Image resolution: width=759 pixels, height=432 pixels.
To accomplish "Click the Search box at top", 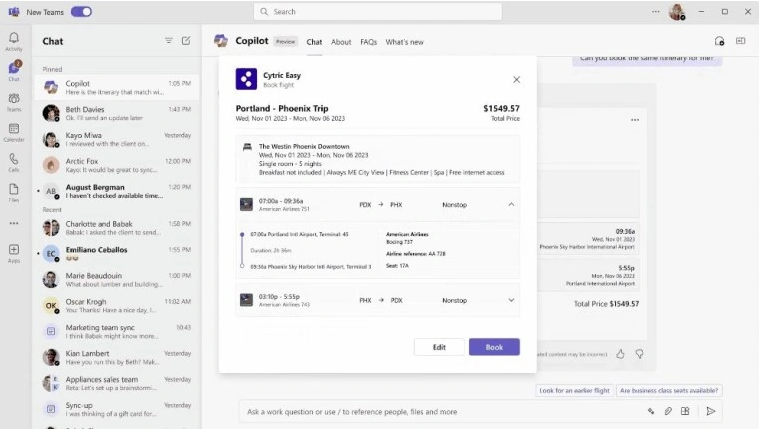I will pos(378,12).
